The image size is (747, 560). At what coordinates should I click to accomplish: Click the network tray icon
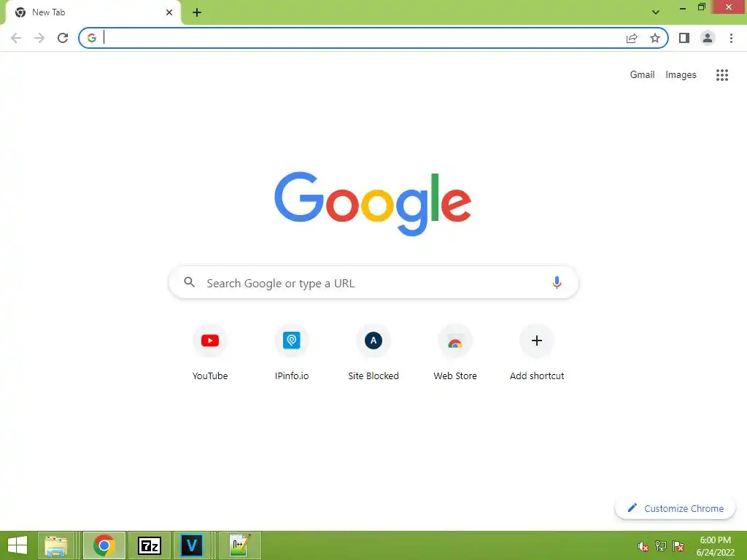[x=661, y=546]
